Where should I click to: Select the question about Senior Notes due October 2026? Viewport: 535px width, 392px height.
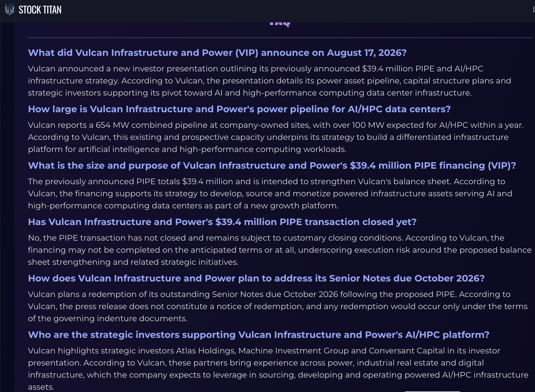pos(256,278)
